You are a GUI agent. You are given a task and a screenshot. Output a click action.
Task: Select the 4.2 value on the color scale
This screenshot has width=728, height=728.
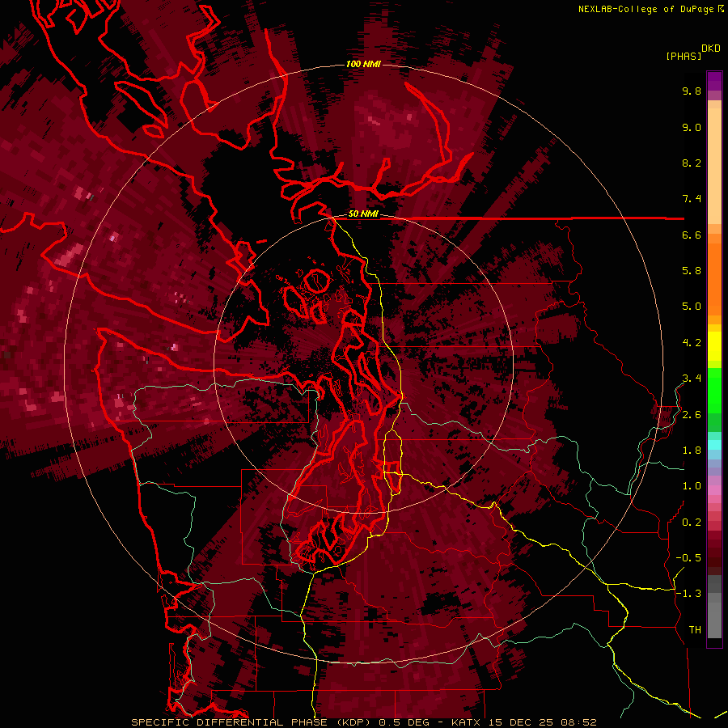click(692, 343)
